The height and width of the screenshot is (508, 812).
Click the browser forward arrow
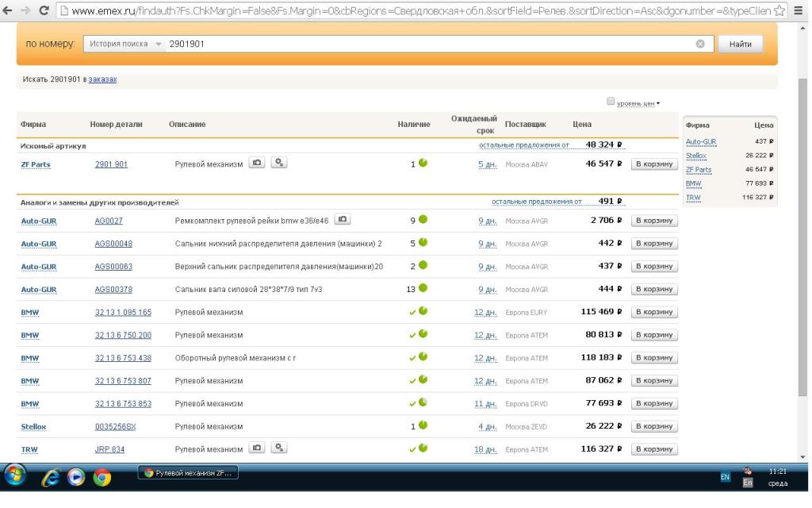pos(25,10)
